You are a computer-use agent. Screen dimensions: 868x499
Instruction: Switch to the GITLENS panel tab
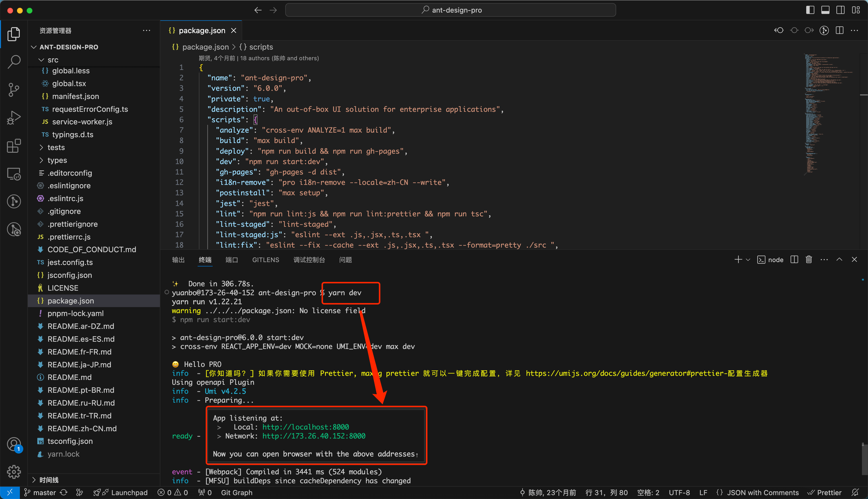(x=265, y=260)
